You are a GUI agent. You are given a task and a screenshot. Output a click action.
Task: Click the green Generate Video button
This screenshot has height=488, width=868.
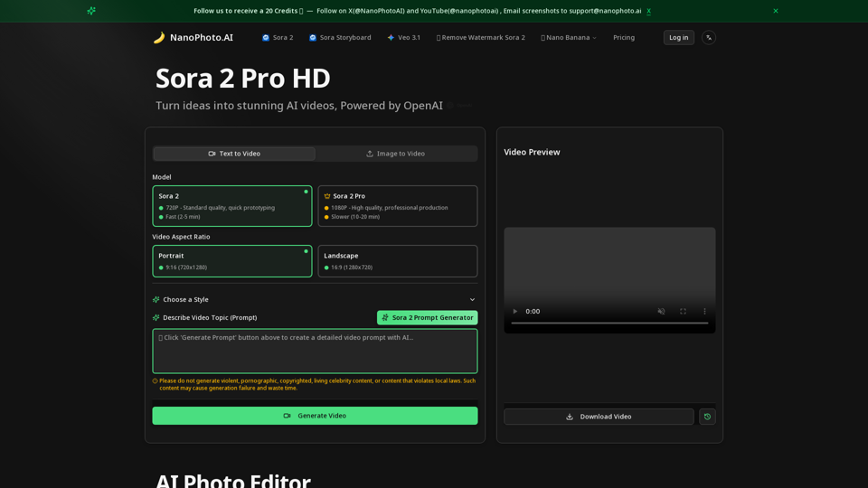[x=315, y=416]
